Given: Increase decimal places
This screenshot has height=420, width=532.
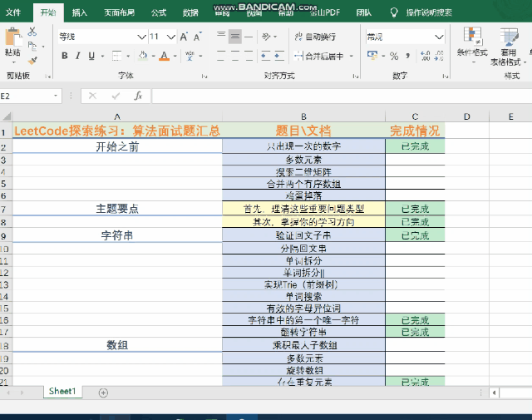Looking at the screenshot, I should 425,56.
